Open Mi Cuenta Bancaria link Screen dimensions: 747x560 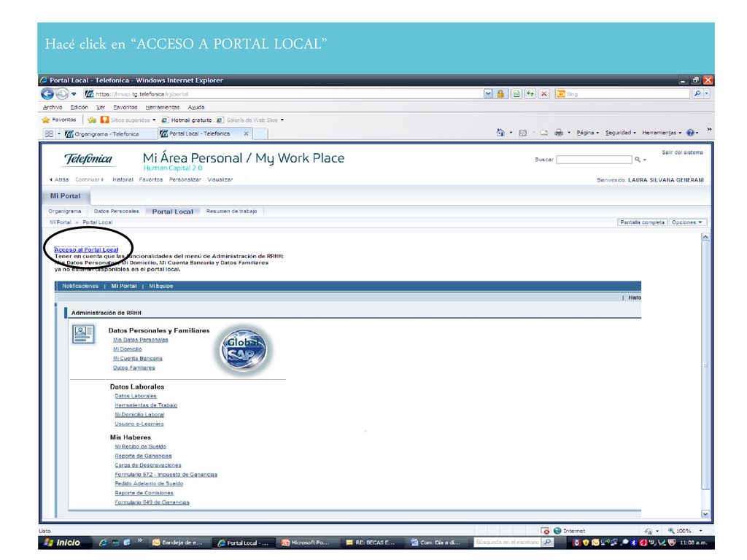(138, 359)
